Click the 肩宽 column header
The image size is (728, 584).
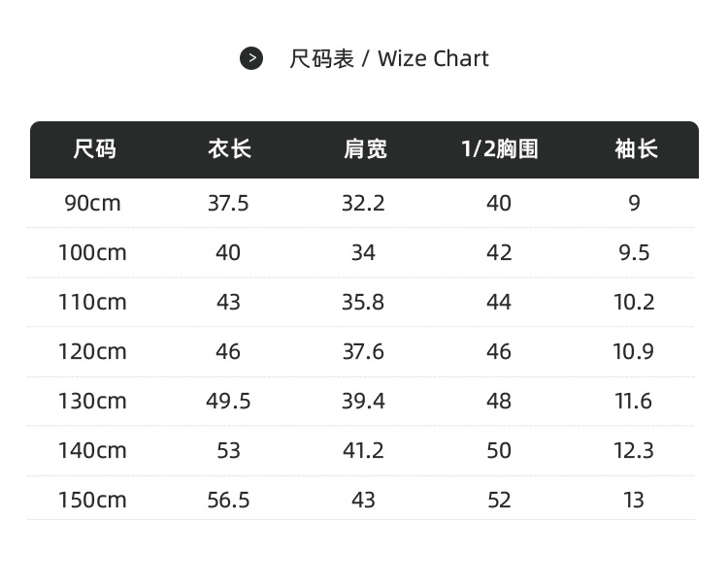click(x=364, y=149)
